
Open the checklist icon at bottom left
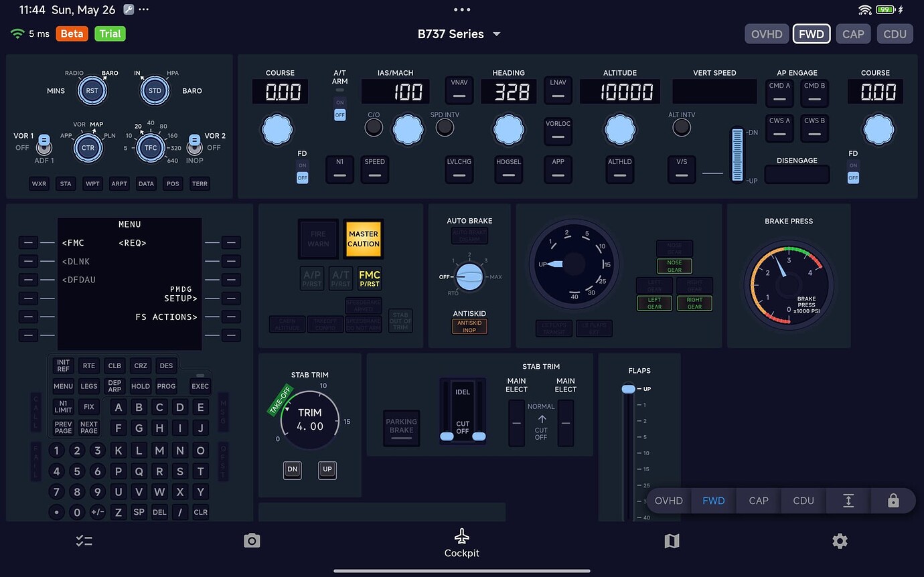point(84,540)
